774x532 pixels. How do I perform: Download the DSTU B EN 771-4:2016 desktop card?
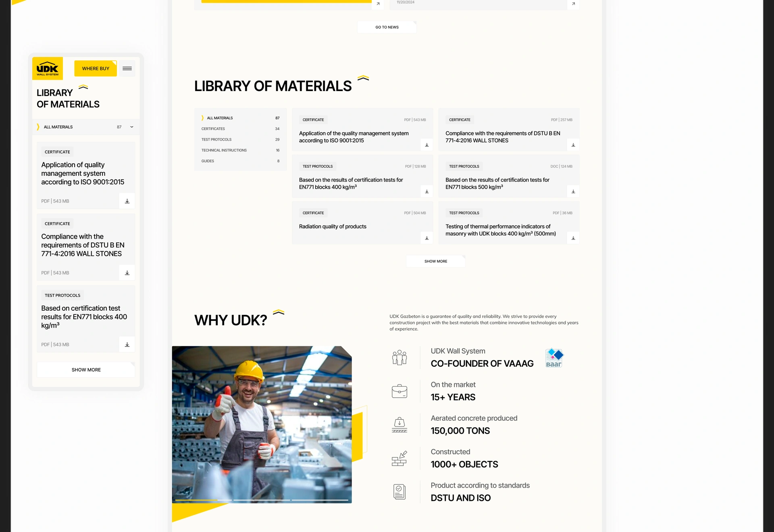click(x=573, y=145)
